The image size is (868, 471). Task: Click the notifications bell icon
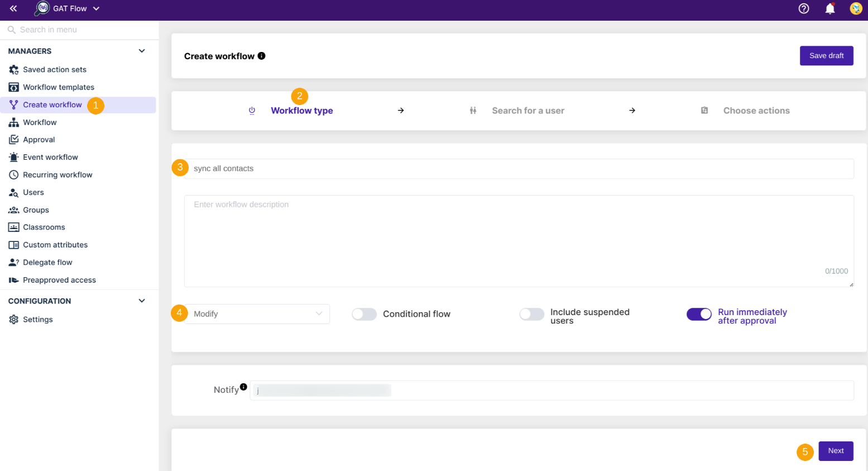coord(829,8)
